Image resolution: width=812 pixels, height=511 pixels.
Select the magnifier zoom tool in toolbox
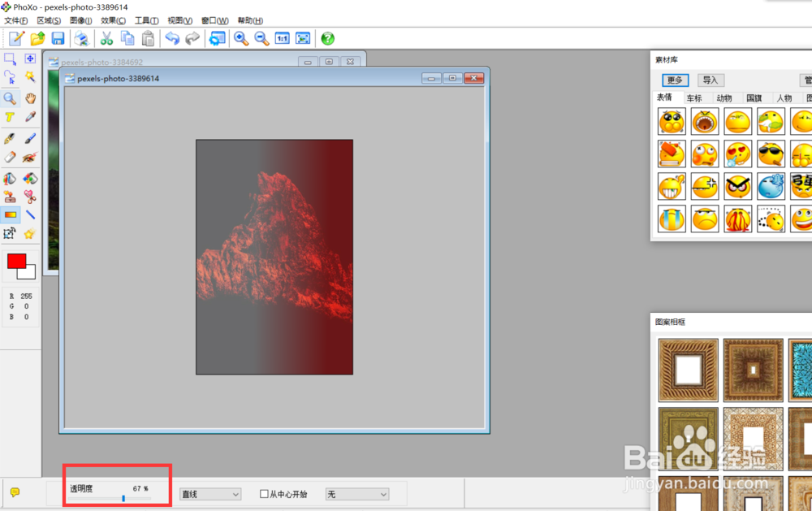tap(10, 98)
